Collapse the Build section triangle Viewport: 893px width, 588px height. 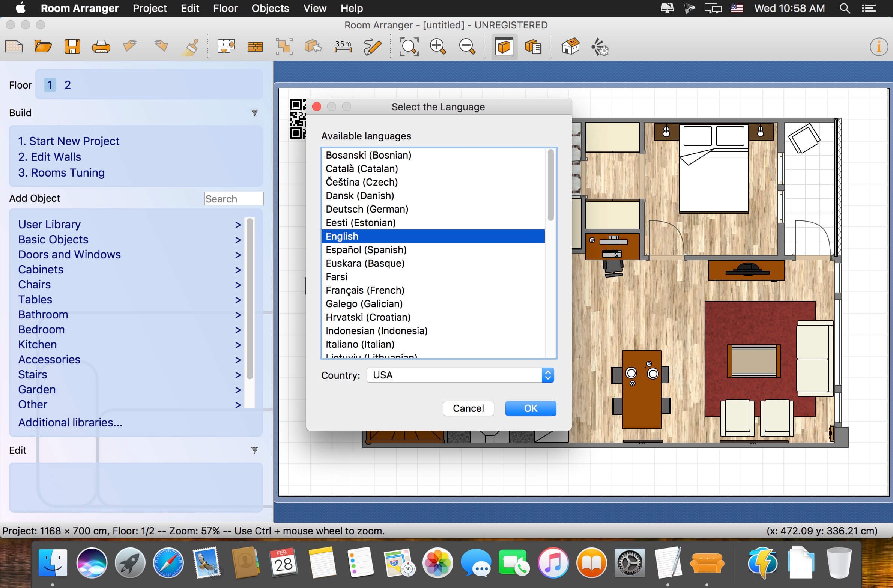coord(254,112)
